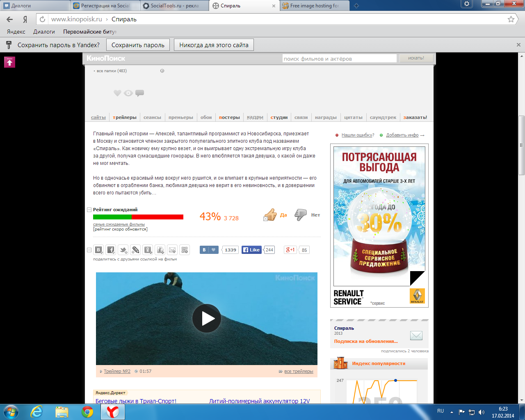Click info icon next to все папки
525x420 pixels.
coord(162,71)
